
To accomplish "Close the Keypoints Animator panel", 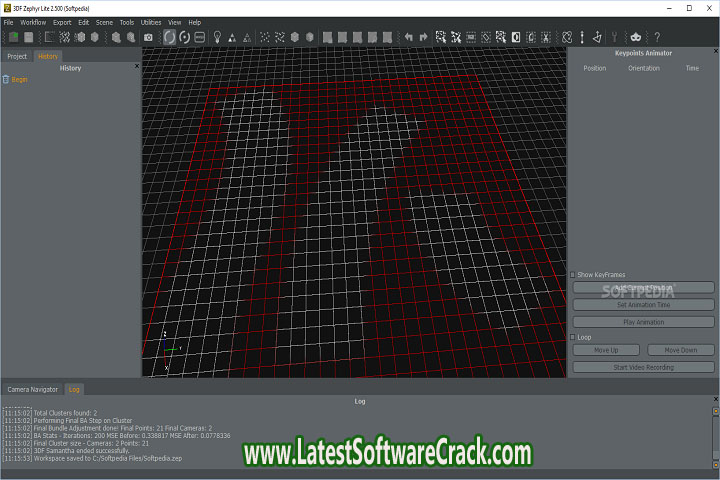I will pos(715,51).
